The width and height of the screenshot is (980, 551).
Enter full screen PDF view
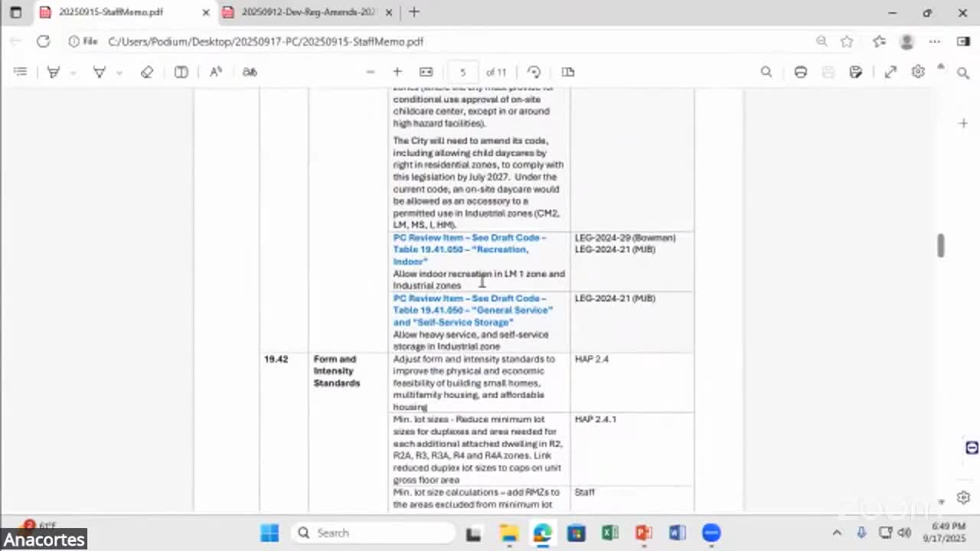pyautogui.click(x=890, y=72)
